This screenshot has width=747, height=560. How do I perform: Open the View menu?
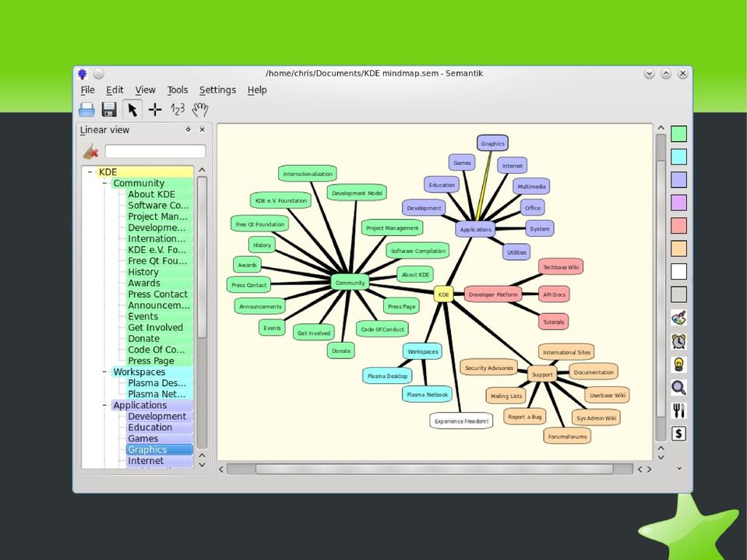click(x=145, y=90)
